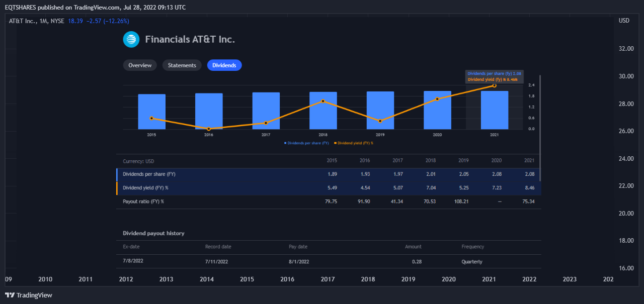Click the Dividend payout history heading

pyautogui.click(x=153, y=233)
